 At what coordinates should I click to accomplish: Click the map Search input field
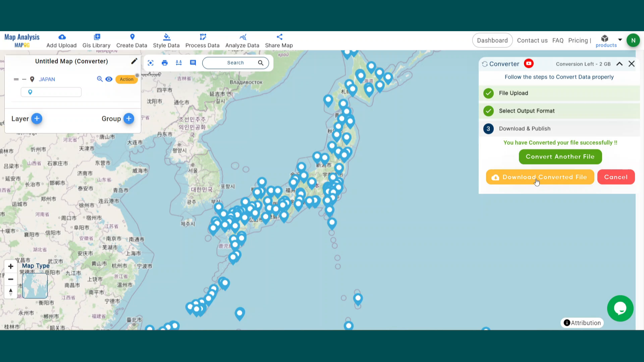point(235,63)
